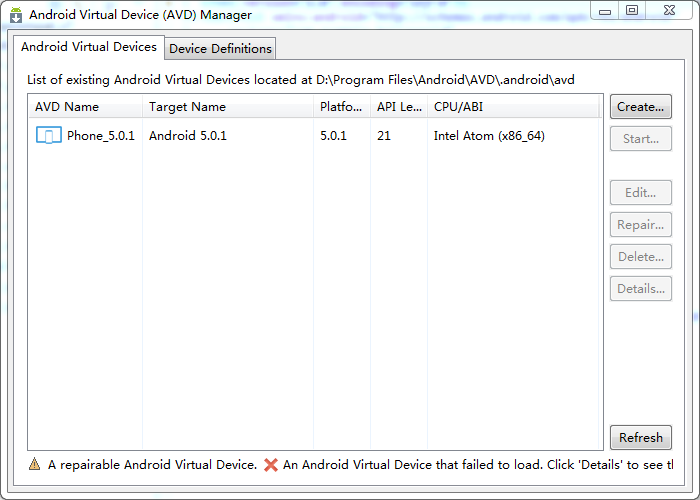This screenshot has height=500, width=700.
Task: Click the CPU/ABI column header
Action: pyautogui.click(x=513, y=107)
